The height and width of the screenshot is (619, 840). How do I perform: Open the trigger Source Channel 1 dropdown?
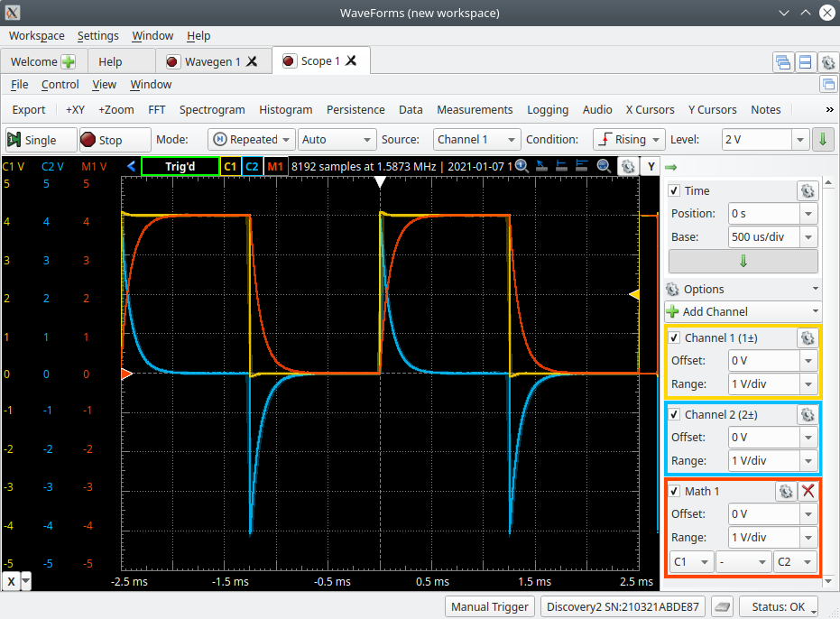point(476,139)
